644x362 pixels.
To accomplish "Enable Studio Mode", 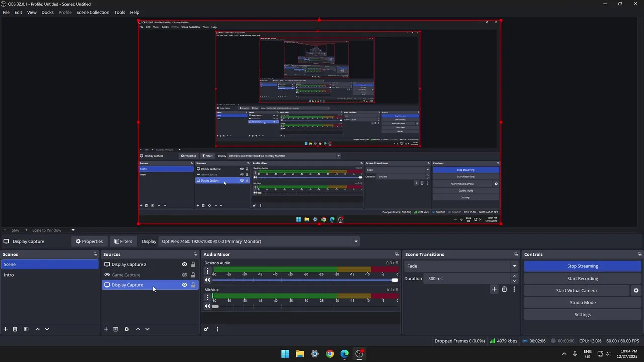I will tap(583, 303).
